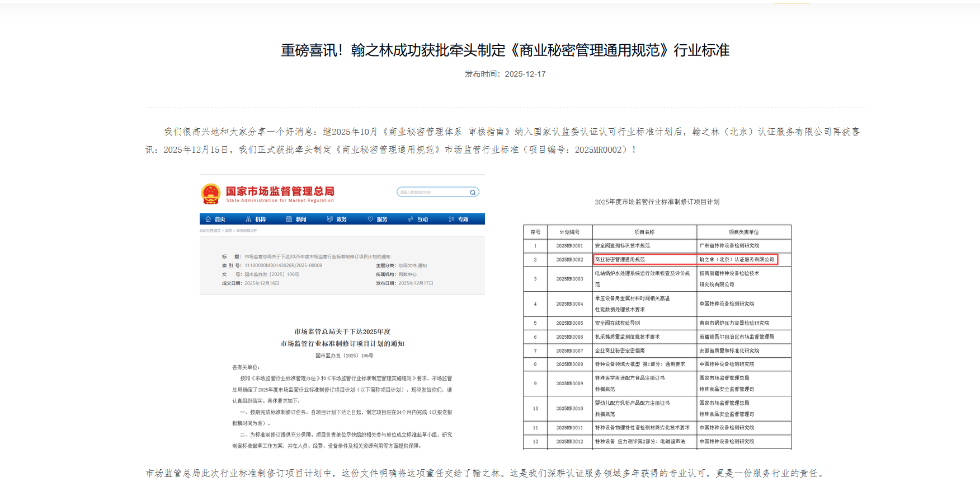
Task: Click the national emblem logo icon
Action: click(211, 194)
